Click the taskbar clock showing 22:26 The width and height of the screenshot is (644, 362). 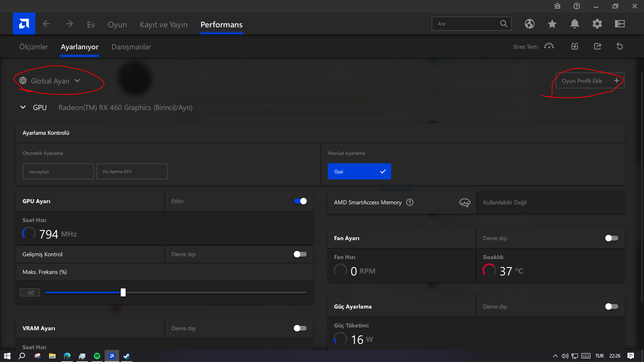[615, 356]
